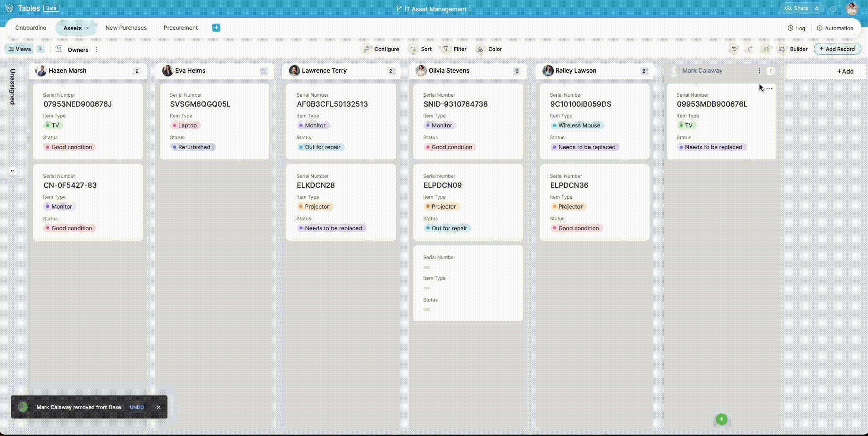868x436 pixels.
Task: Open the Configure tool
Action: [x=380, y=49]
